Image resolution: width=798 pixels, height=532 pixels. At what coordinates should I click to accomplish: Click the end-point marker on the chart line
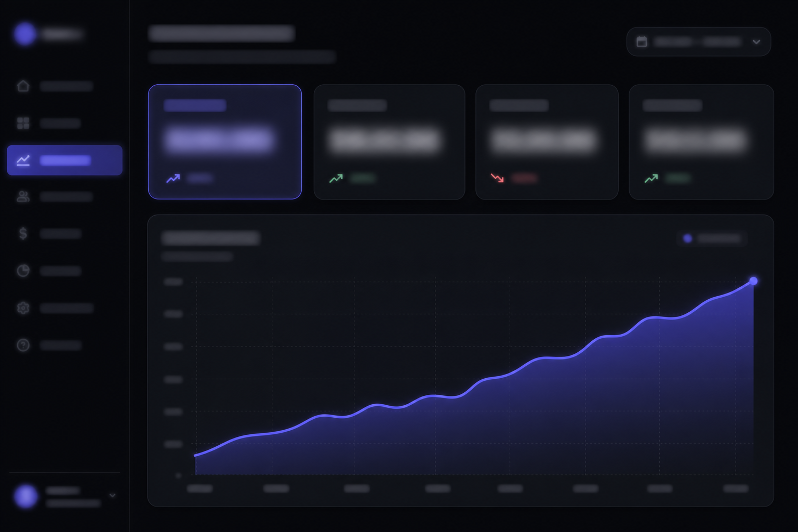[753, 281]
